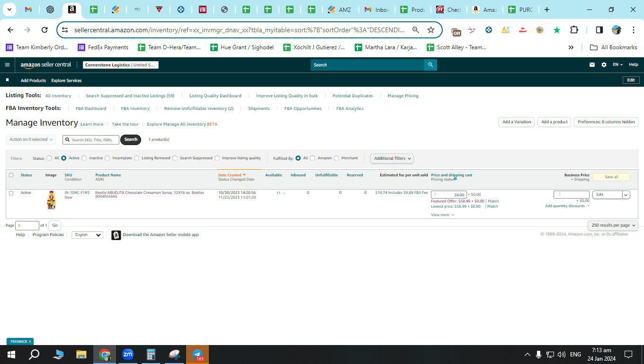The image size is (644, 364).
Task: Open Calculator from the taskbar
Action: (x=151, y=355)
